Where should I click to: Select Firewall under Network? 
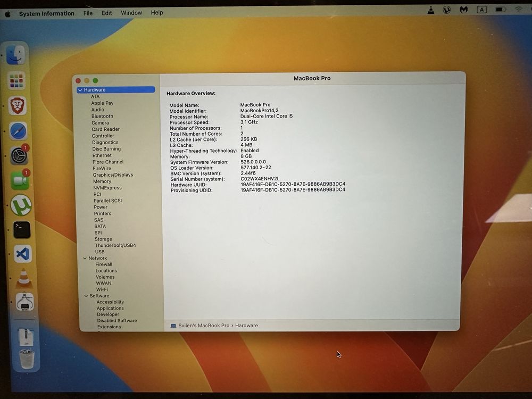[104, 264]
